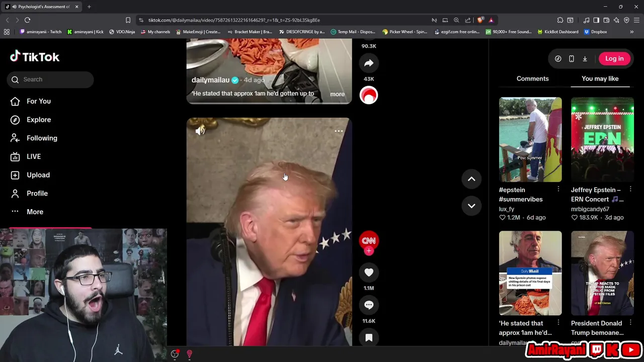Show more bookmarks with double chevron
Image resolution: width=644 pixels, height=362 pixels.
click(x=631, y=32)
